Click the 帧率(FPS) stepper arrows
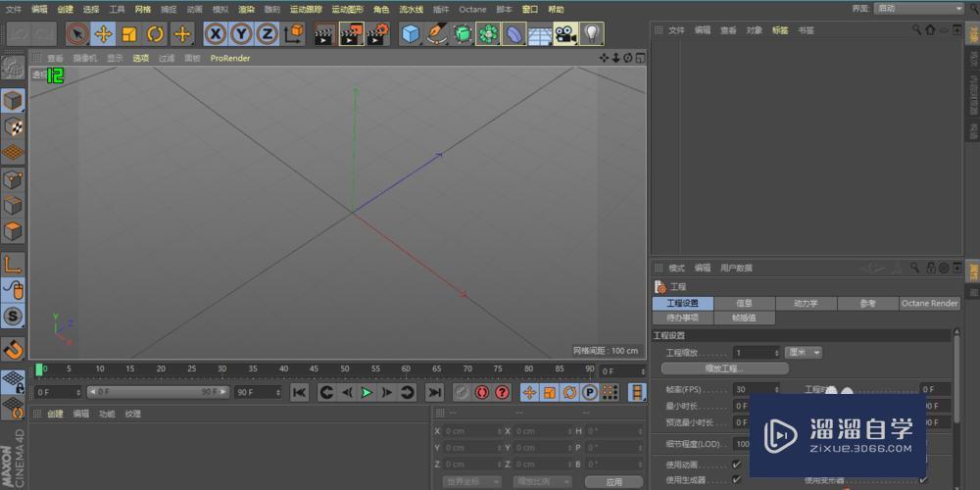 (777, 389)
